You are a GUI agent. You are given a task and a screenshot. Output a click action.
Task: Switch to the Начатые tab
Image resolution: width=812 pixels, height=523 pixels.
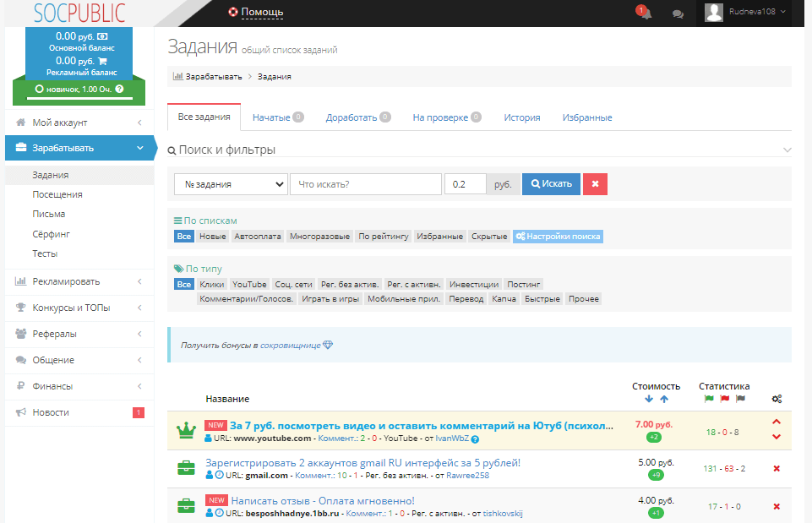click(x=278, y=117)
